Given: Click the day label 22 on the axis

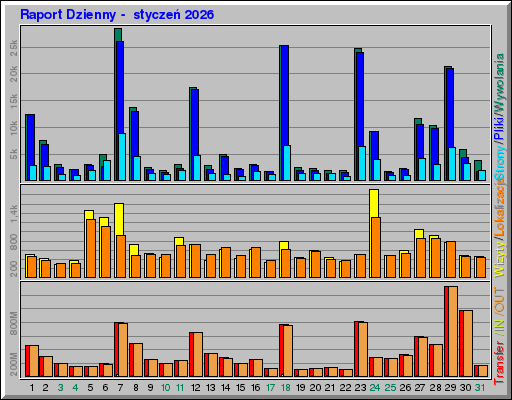Looking at the screenshot, I should click(x=345, y=388).
